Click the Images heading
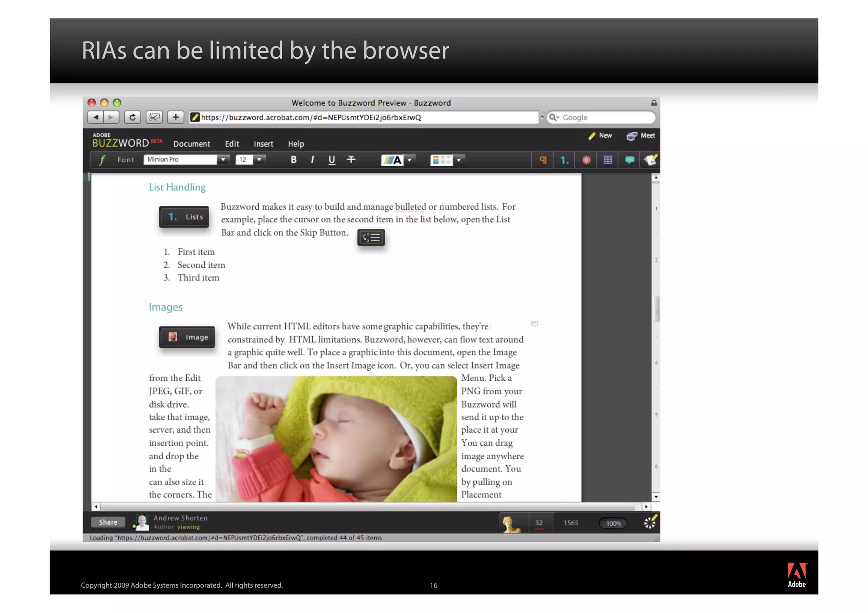Viewport: 868px width, 613px height. (166, 307)
